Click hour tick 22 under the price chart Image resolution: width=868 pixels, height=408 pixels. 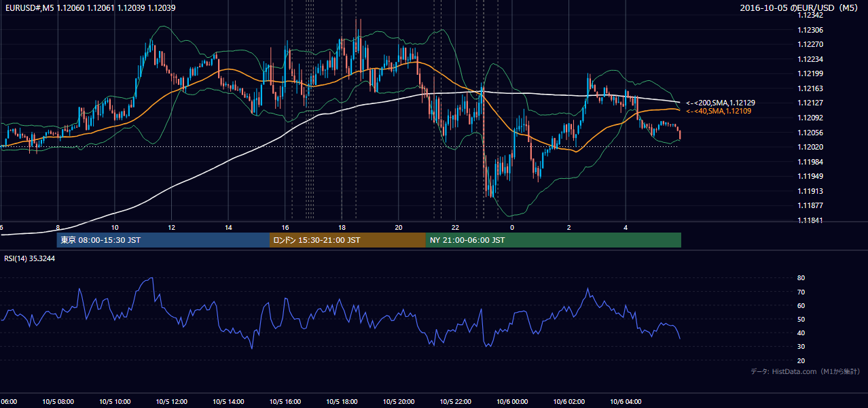coord(455,227)
